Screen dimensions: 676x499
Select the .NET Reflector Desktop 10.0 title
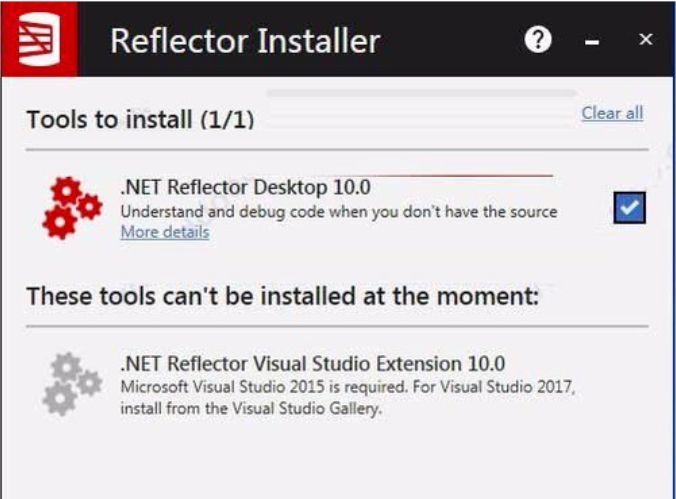coord(245,187)
